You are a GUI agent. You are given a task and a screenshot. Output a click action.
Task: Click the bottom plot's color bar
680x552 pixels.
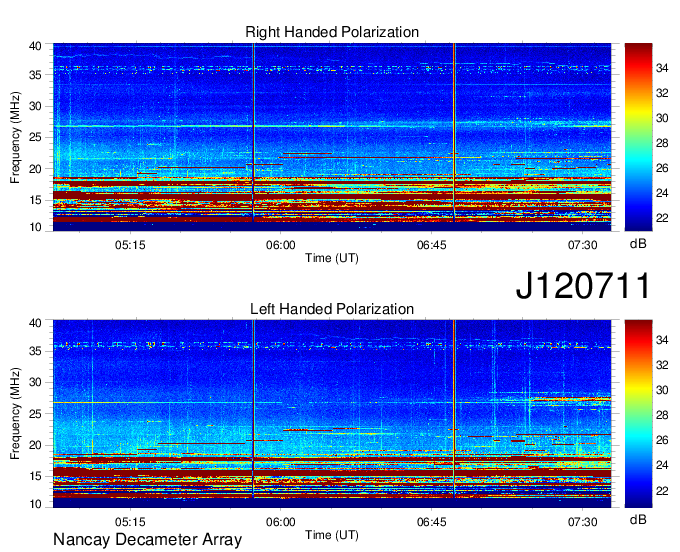point(638,414)
